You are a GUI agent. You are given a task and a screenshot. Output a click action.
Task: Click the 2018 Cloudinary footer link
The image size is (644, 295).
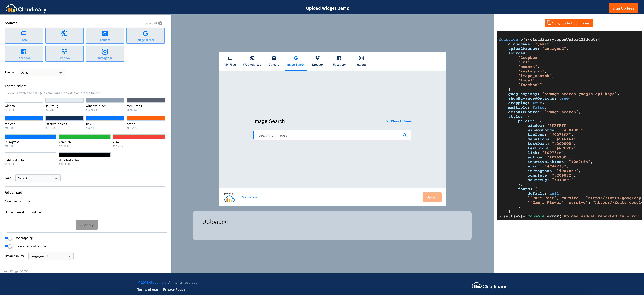pos(152,282)
